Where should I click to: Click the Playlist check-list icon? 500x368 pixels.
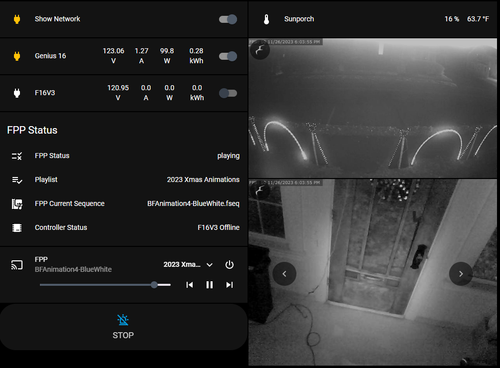17,180
